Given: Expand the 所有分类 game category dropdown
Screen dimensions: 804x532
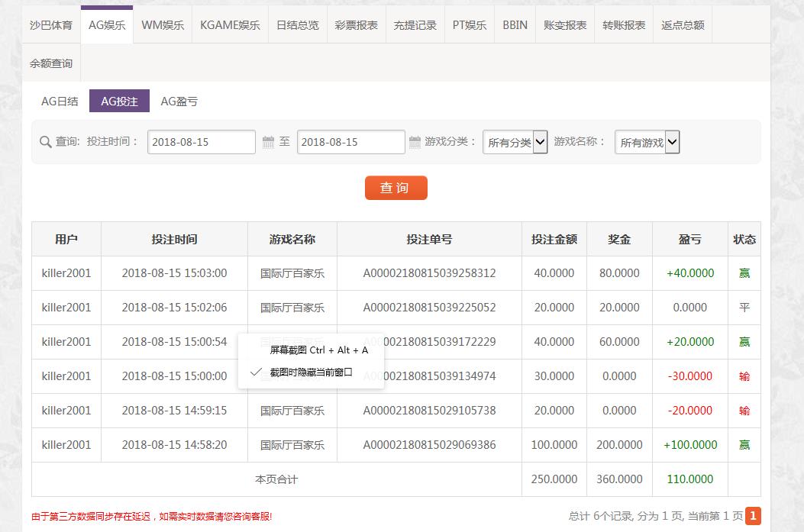Looking at the screenshot, I should coord(515,142).
